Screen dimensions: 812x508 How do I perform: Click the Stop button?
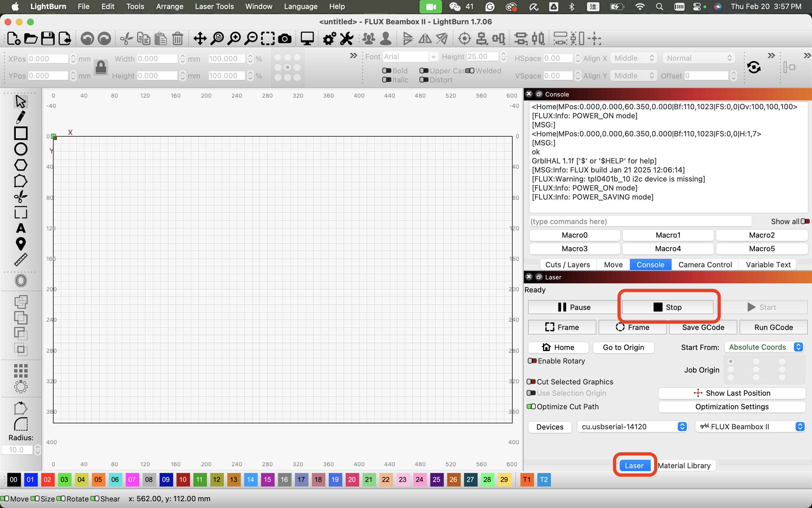(668, 307)
